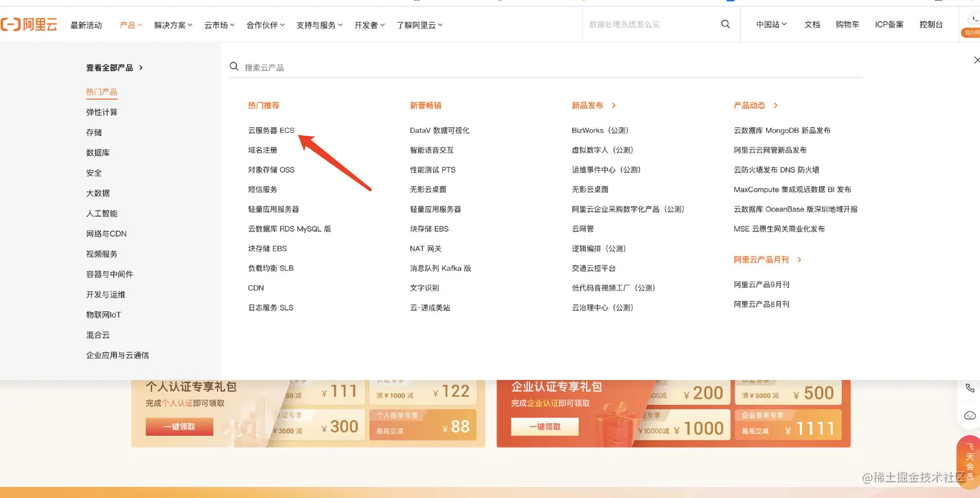The image size is (980, 498).
Task: Click 一键领取 button in 企业认证 card
Action: [545, 427]
